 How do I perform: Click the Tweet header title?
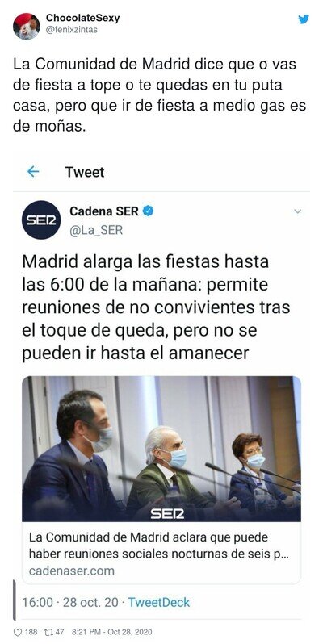point(85,172)
